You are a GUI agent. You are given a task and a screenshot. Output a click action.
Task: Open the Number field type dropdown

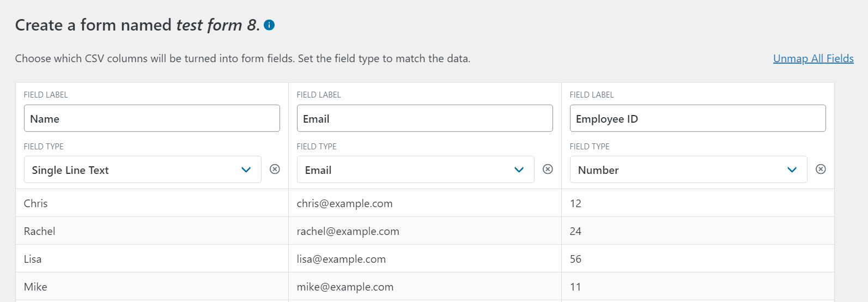click(688, 170)
